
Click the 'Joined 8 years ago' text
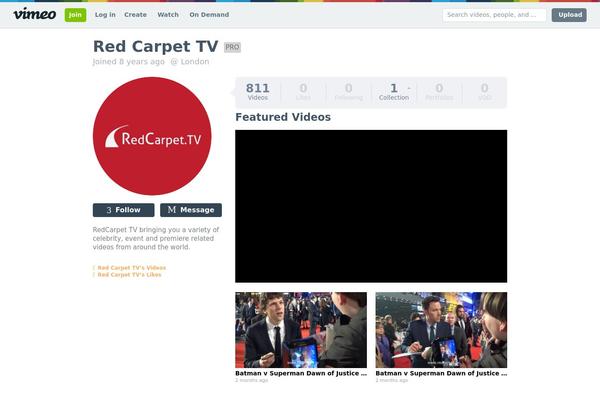129,62
